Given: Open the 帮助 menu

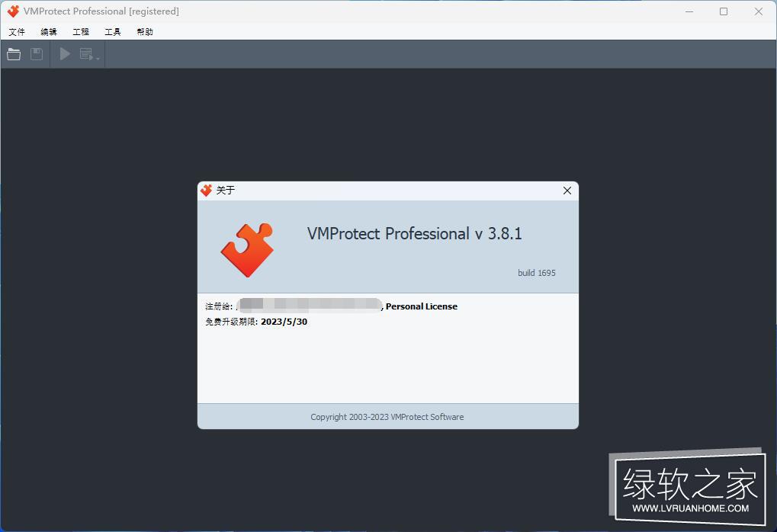Looking at the screenshot, I should (145, 32).
